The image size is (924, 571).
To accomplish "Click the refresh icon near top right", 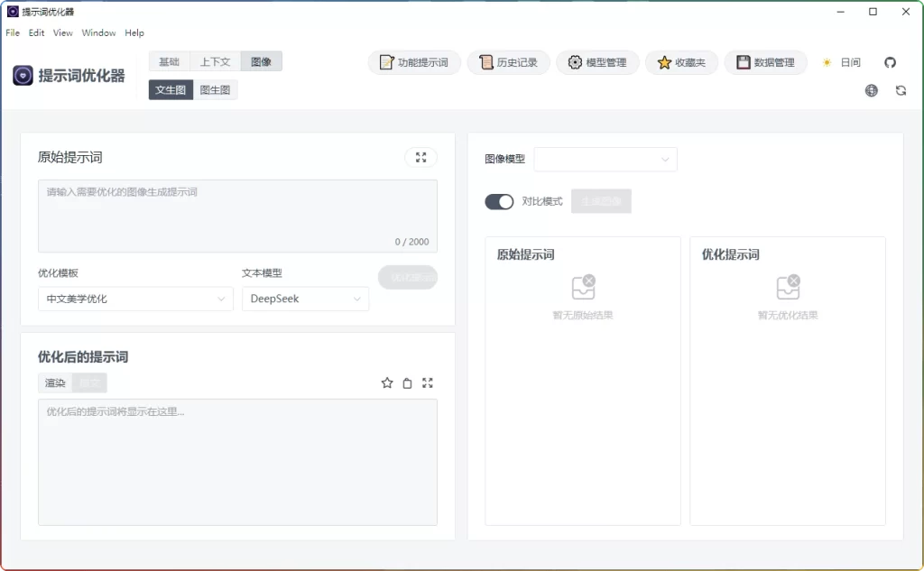I will pos(901,90).
